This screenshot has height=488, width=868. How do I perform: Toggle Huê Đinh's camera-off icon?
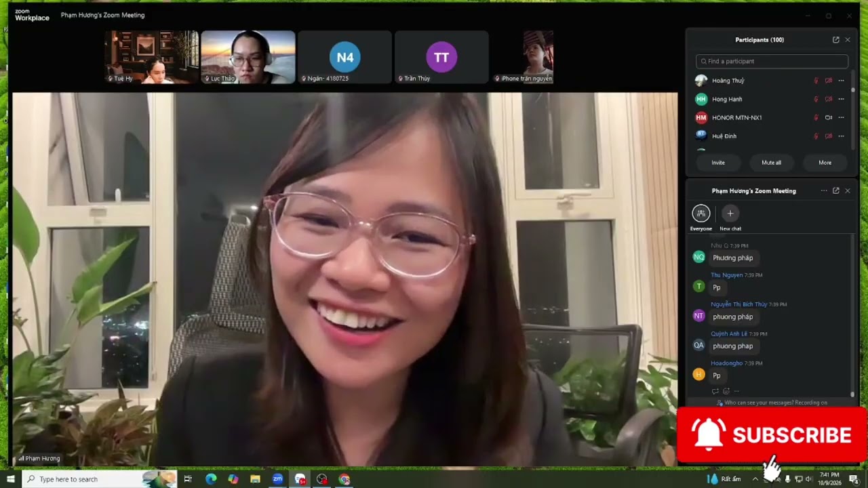829,136
